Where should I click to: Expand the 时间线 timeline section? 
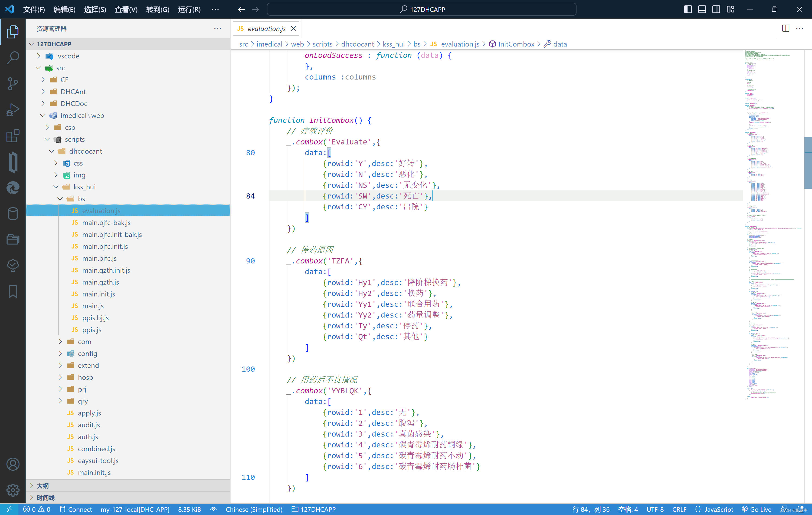[x=128, y=498]
